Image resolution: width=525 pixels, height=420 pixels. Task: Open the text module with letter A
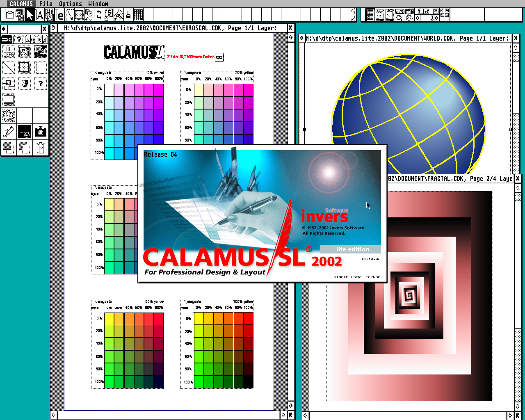39,15
